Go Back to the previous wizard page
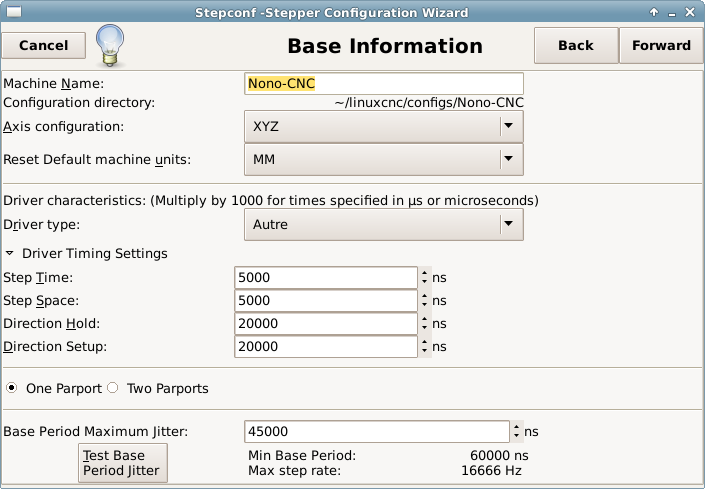 576,45
